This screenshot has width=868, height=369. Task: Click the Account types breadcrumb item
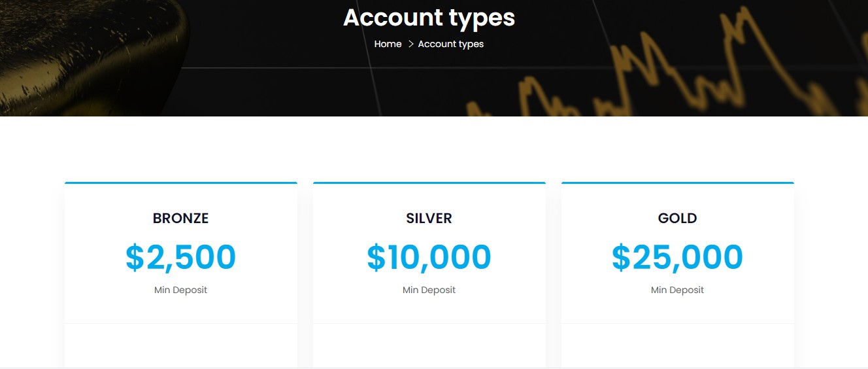[451, 44]
